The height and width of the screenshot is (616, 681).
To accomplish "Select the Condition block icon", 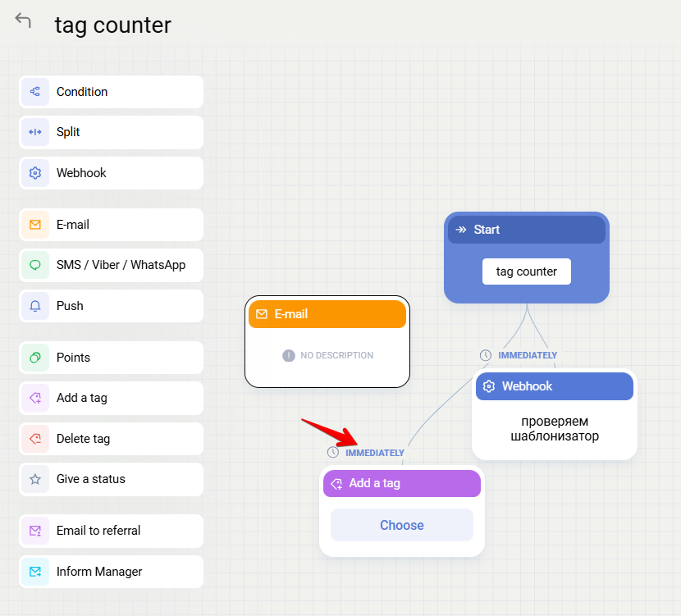I will [x=34, y=92].
